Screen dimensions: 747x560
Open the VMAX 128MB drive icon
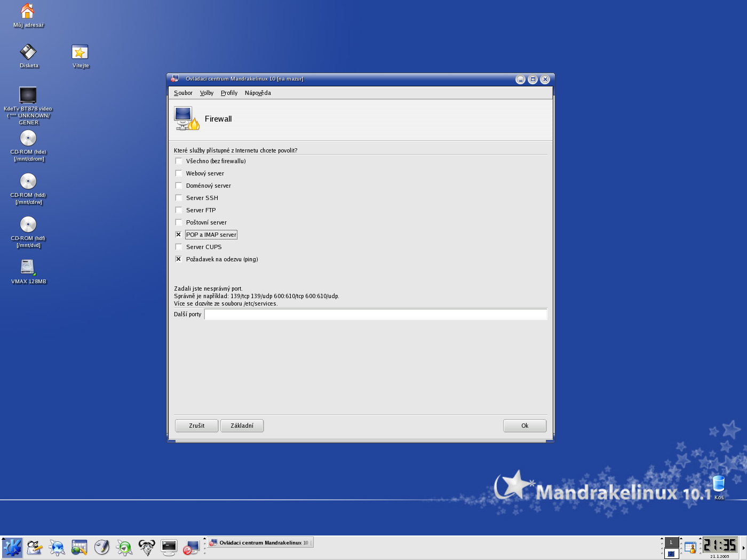click(x=28, y=268)
